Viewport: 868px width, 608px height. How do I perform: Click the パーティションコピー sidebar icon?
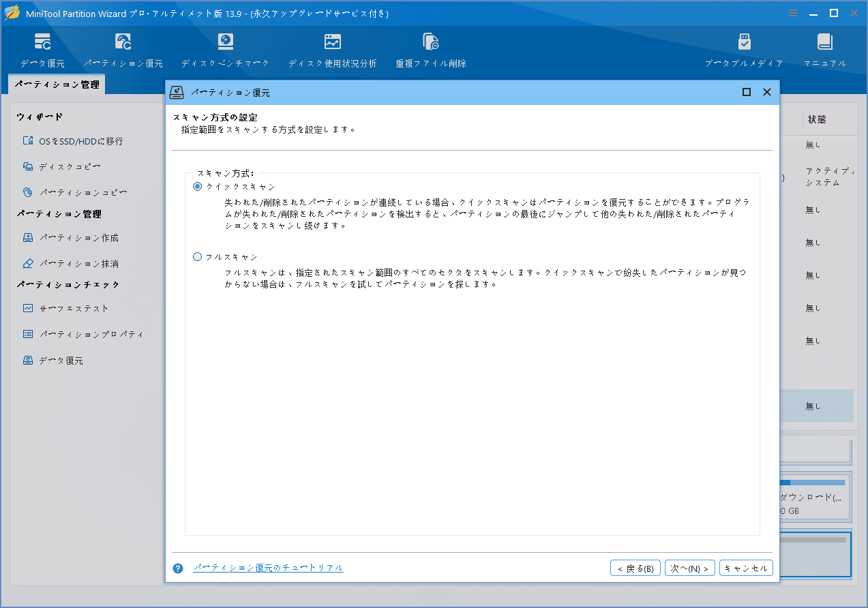(x=28, y=192)
